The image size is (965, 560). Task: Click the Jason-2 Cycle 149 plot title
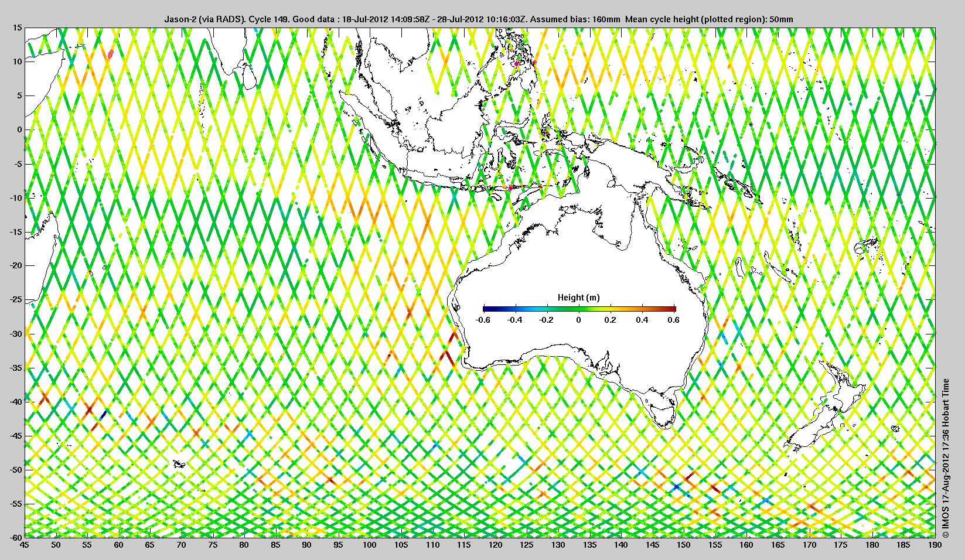[x=479, y=19]
